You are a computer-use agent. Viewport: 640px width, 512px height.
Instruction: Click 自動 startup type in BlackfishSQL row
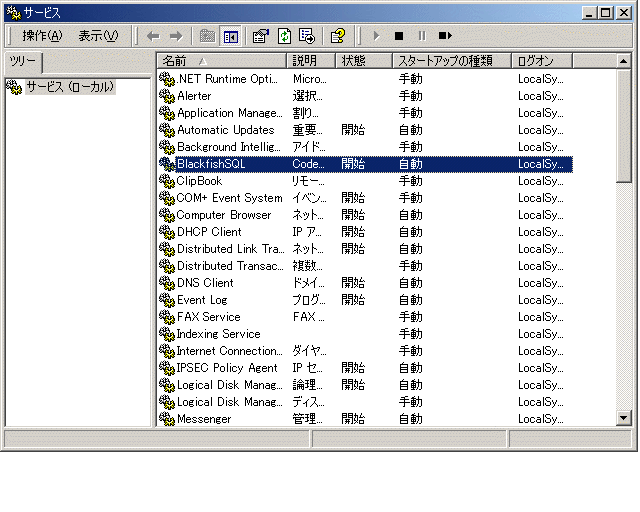tap(411, 164)
